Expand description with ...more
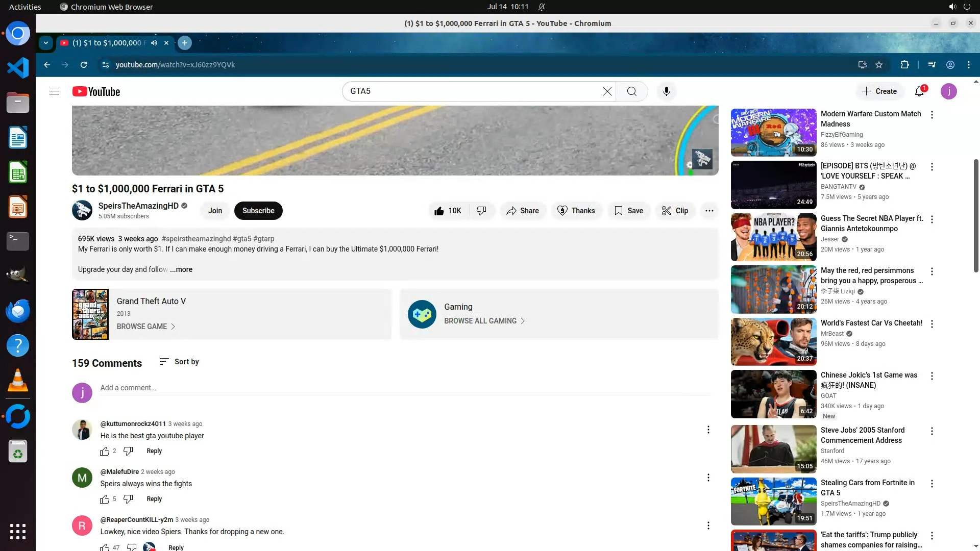The height and width of the screenshot is (551, 980). [181, 269]
